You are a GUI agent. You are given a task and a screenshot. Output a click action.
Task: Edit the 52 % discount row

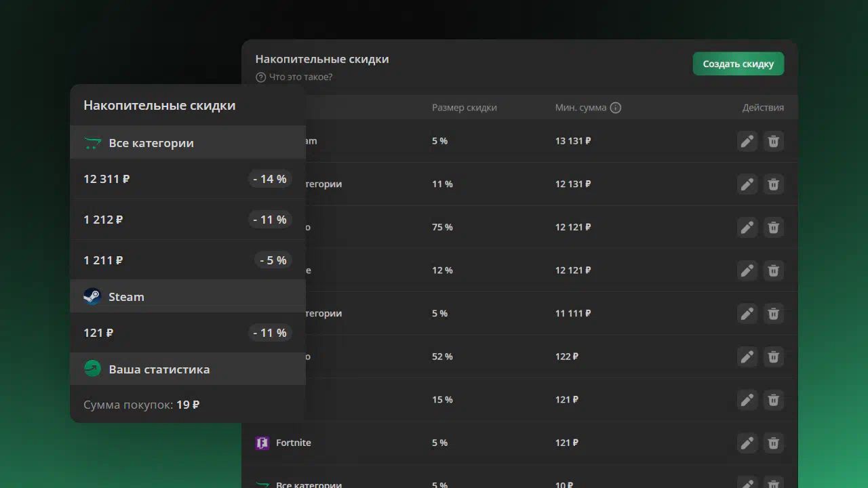(x=747, y=357)
